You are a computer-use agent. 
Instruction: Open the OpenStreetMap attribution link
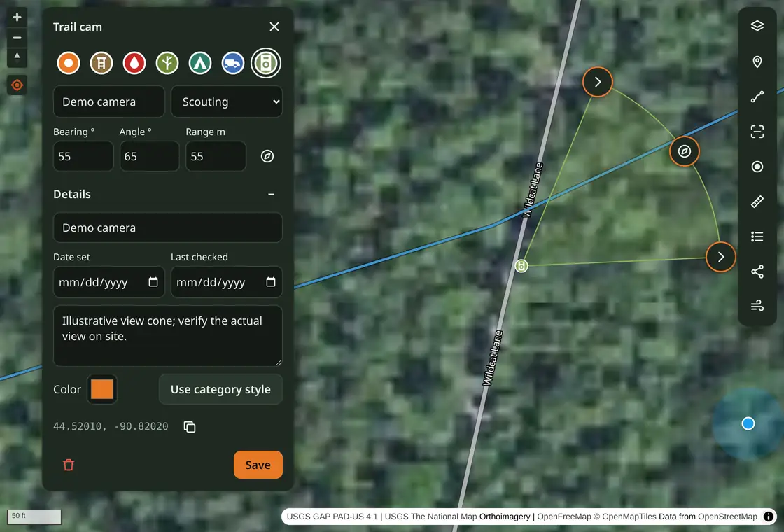pos(727,517)
